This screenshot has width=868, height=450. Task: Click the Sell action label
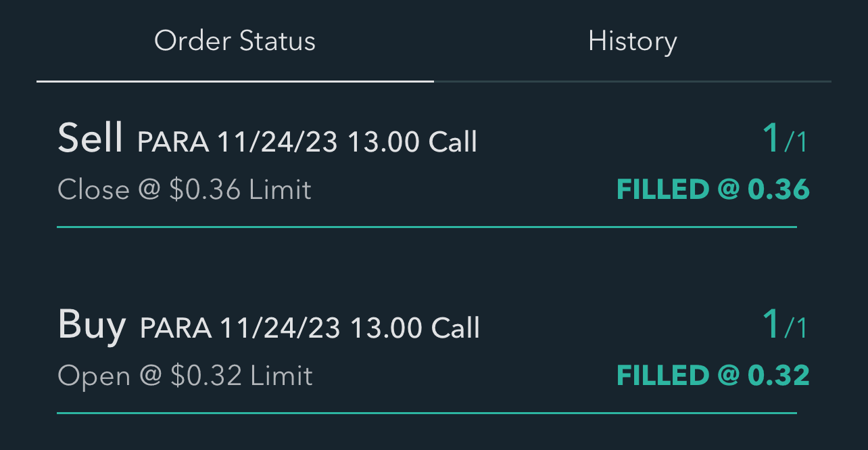click(91, 138)
